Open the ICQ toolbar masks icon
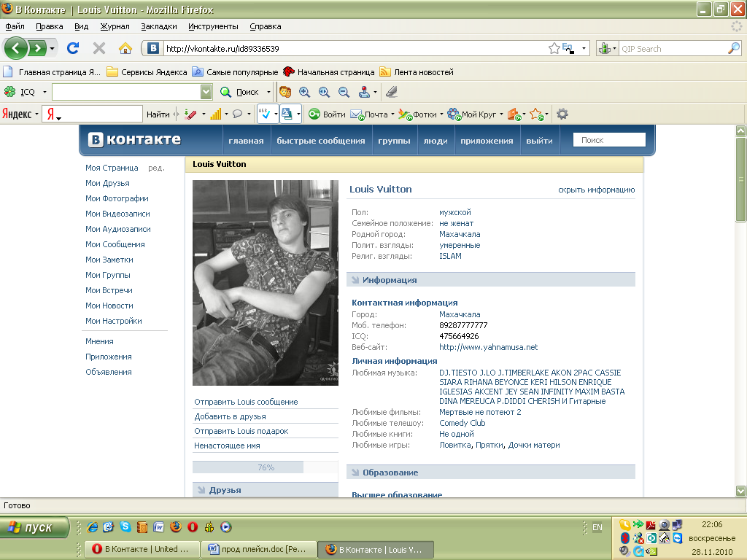747x560 pixels. (285, 91)
